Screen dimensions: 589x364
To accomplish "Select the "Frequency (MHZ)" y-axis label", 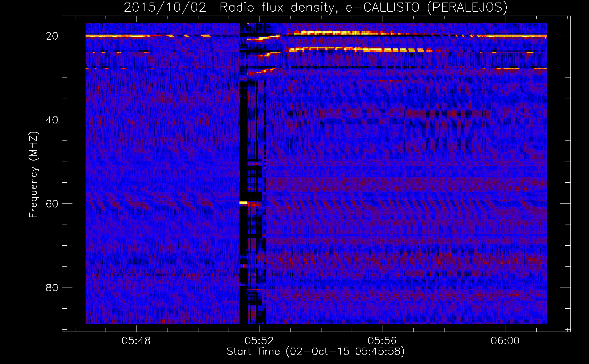I will pyautogui.click(x=33, y=175).
